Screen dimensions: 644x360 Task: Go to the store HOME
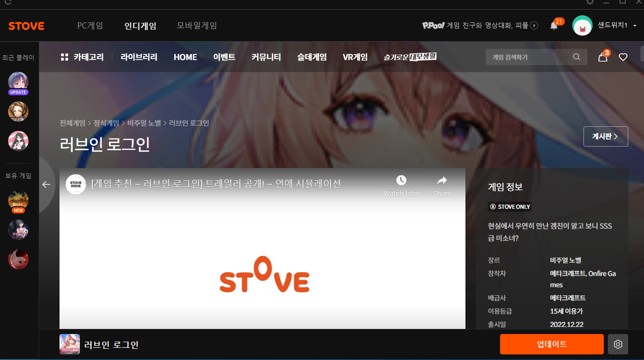(185, 57)
